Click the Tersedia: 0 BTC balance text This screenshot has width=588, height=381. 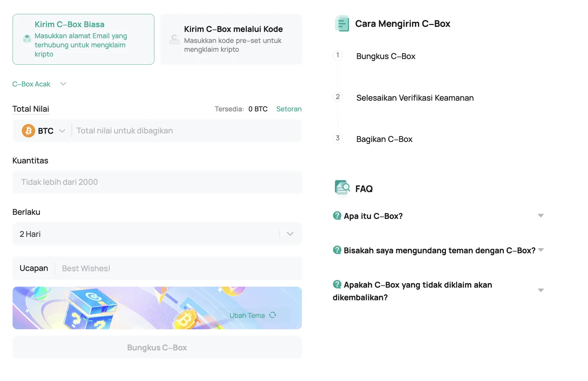pos(241,109)
